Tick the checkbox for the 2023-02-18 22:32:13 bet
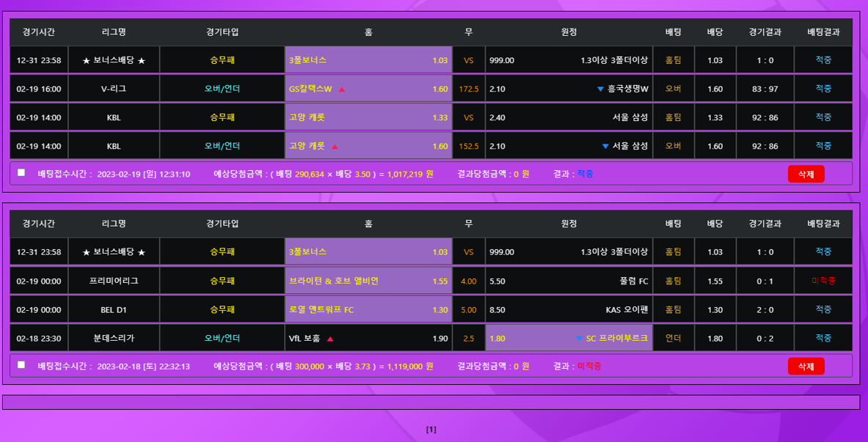 [21, 364]
